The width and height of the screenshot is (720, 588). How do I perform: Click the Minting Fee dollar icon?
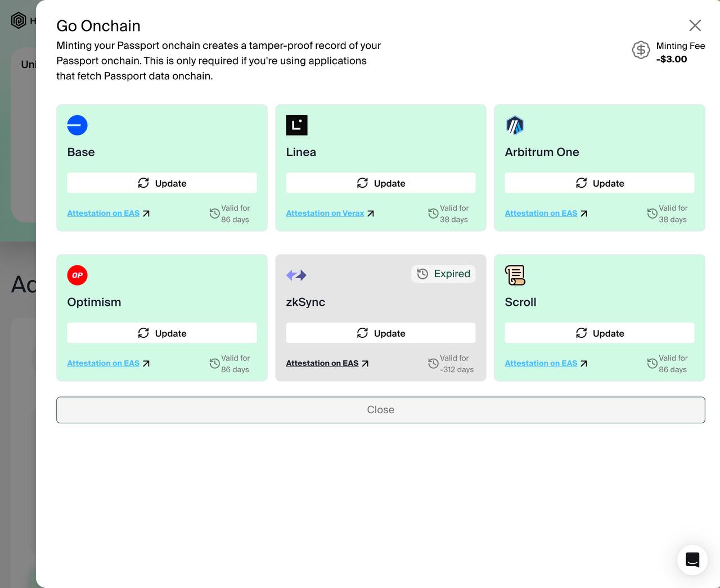pyautogui.click(x=641, y=50)
